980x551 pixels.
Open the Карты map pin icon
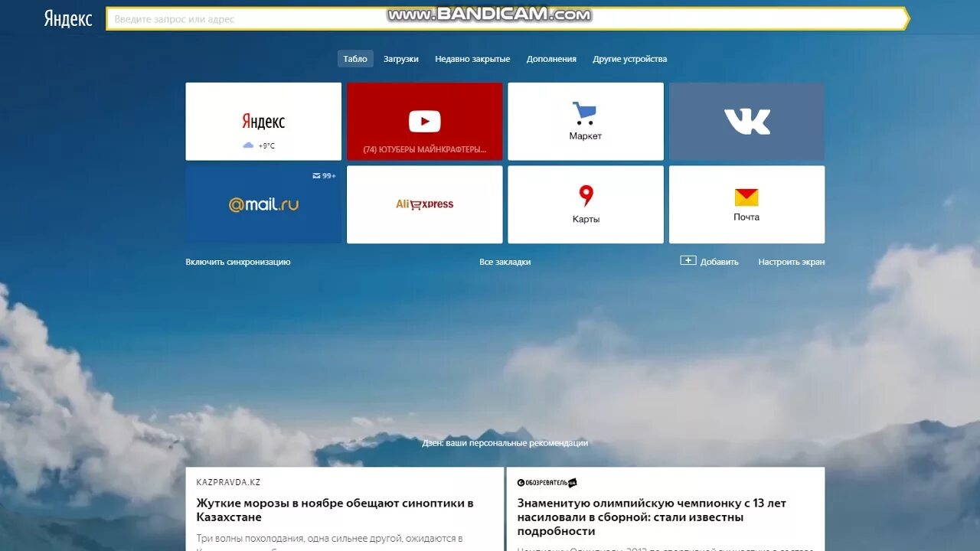586,196
